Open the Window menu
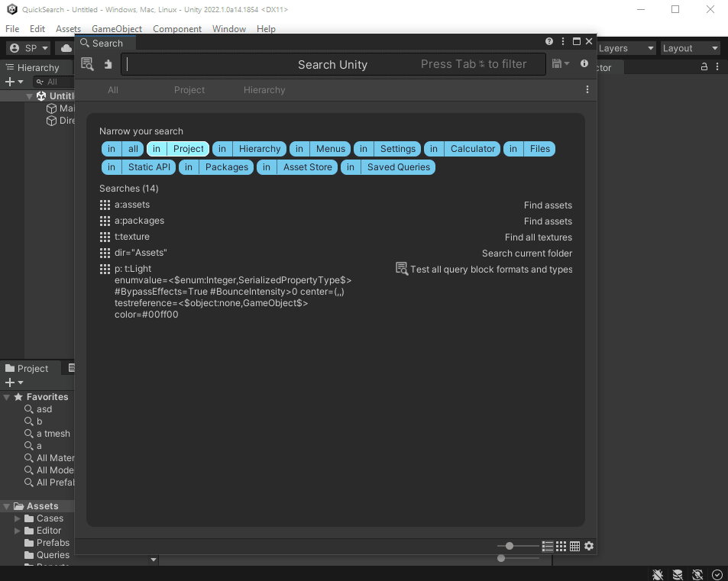 click(229, 29)
